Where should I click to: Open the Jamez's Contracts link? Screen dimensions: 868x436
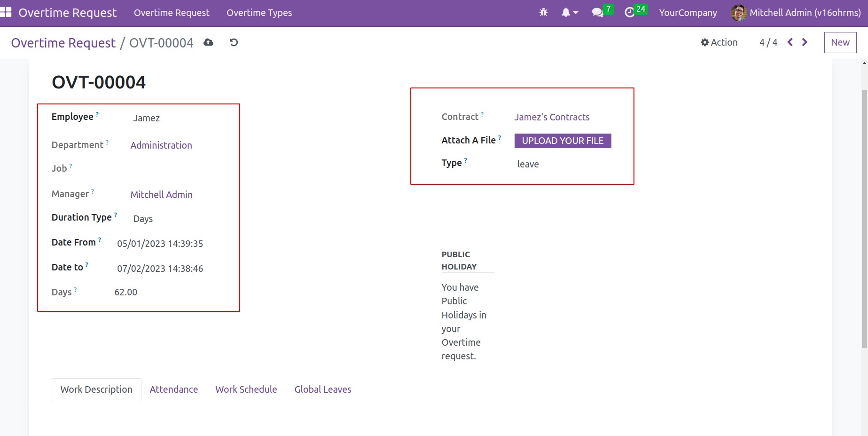tap(552, 117)
